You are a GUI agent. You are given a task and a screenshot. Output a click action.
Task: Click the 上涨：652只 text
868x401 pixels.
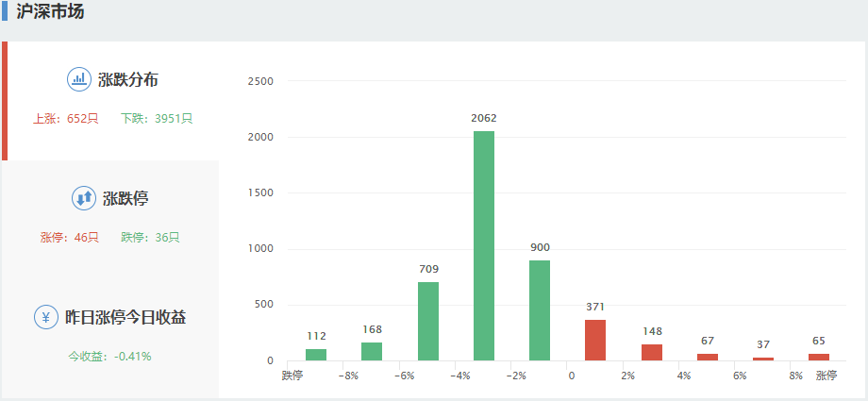coord(66,119)
